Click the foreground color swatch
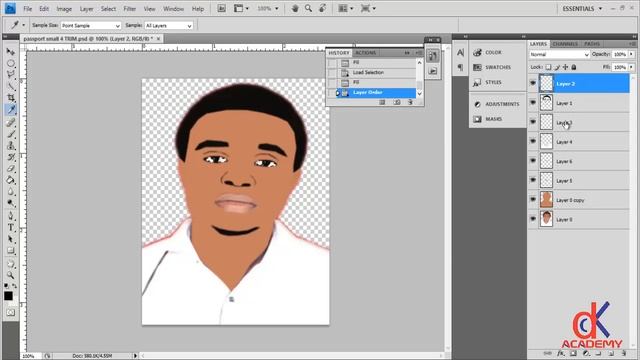640x360 pixels. pos(8,296)
